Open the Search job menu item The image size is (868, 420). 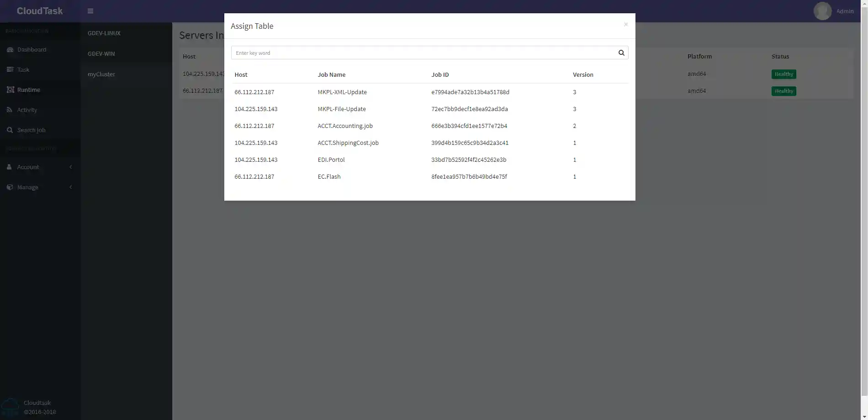[32, 130]
